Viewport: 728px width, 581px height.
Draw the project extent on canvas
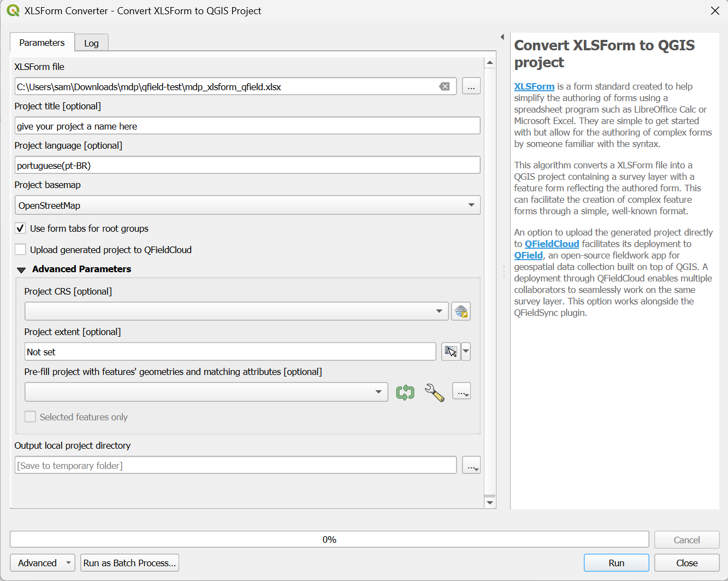pos(450,351)
